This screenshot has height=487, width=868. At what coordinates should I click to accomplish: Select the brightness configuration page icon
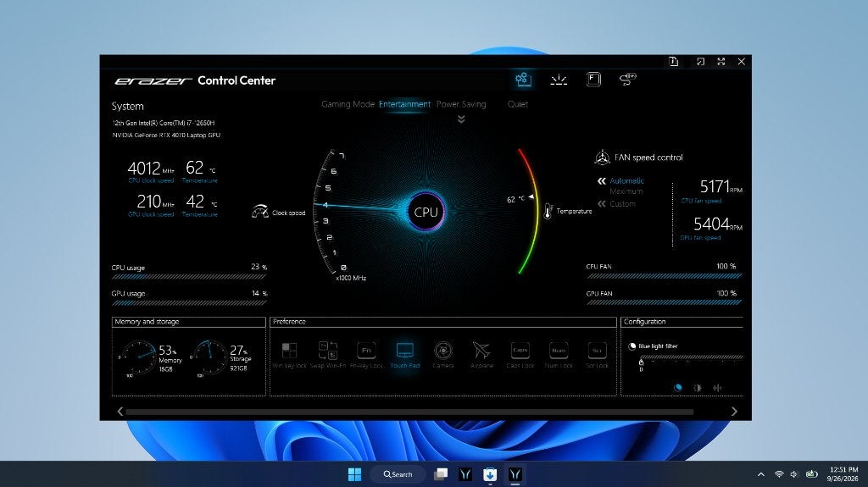(x=698, y=388)
